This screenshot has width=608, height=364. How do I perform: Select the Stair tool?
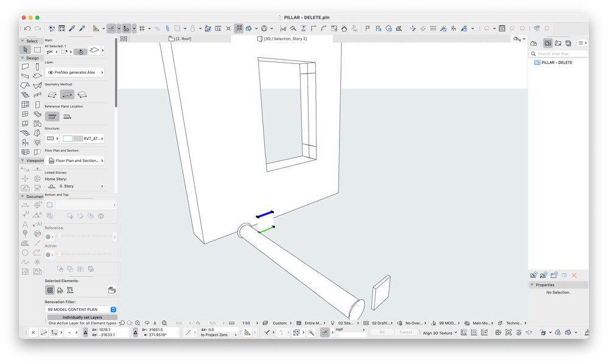click(25, 95)
